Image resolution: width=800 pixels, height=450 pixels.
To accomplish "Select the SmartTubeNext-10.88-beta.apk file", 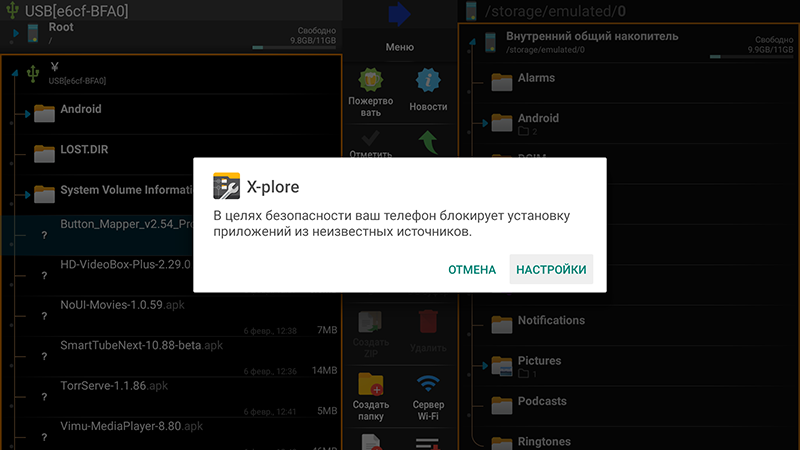I will 171,357.
